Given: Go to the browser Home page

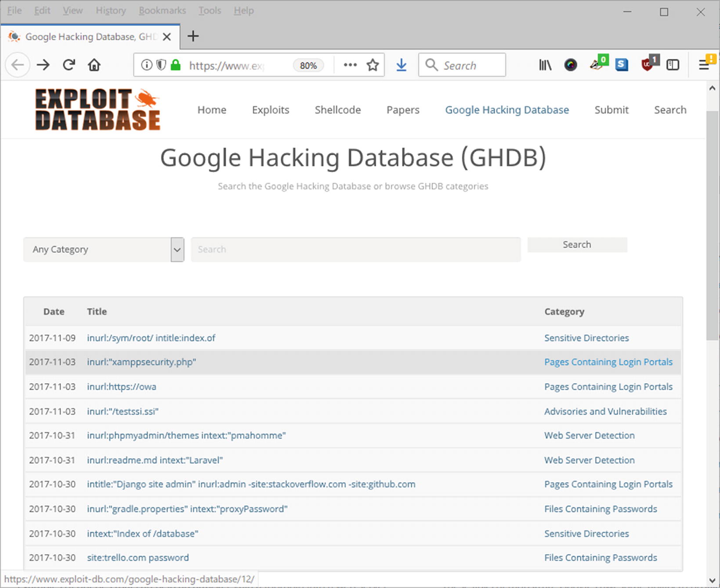Looking at the screenshot, I should [x=94, y=65].
